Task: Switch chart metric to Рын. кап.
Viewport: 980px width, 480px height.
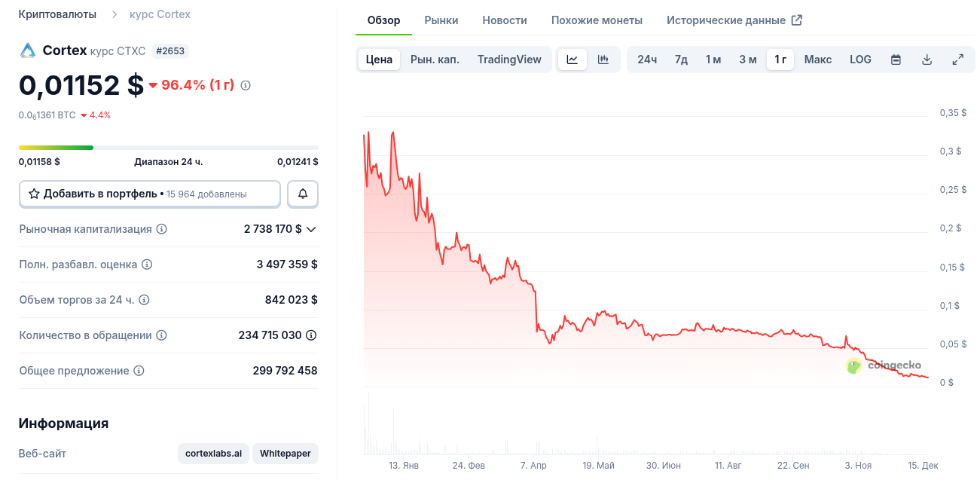Action: tap(433, 58)
